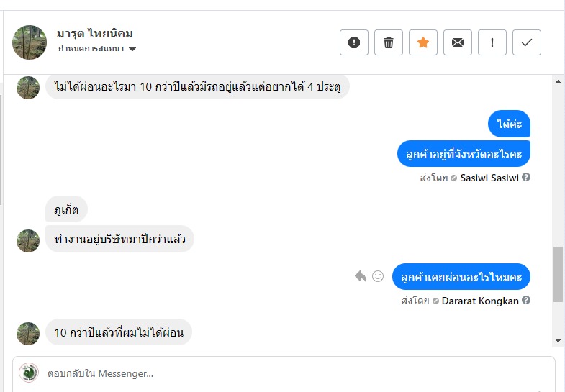Image resolution: width=565 pixels, height=392 pixels.
Task: Click the help icon next to Sasiwi Sasiwi
Action: pyautogui.click(x=526, y=177)
